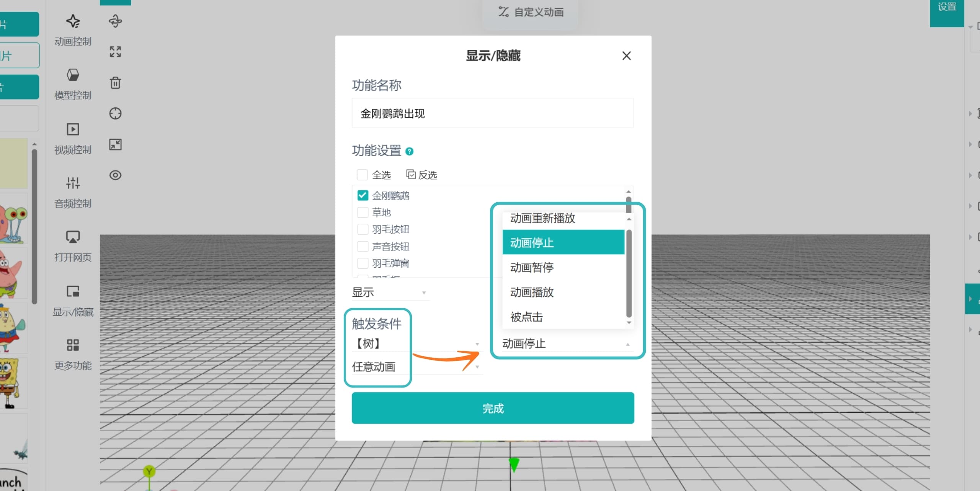
Task: Check the 声音按钮 checkbox
Action: pyautogui.click(x=362, y=246)
